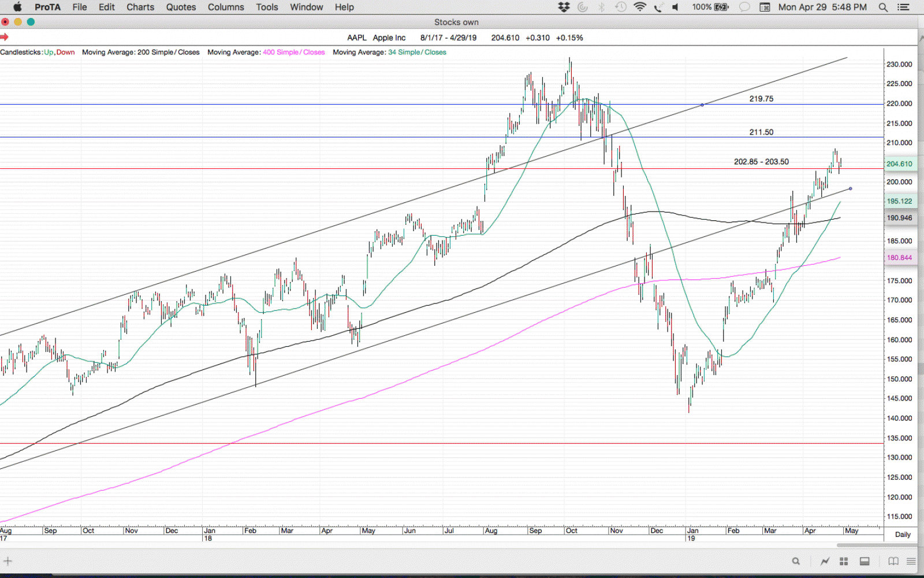Click the phone call status icon
Image resolution: width=924 pixels, height=578 pixels.
click(658, 7)
